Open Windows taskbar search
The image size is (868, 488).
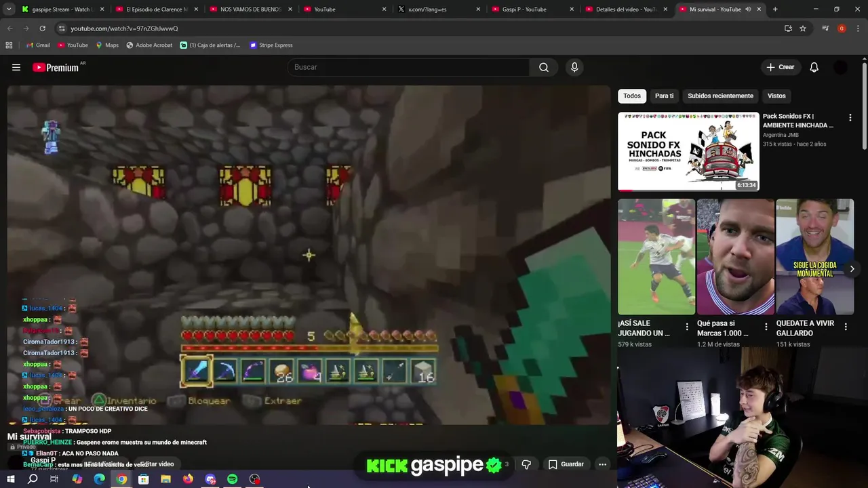click(x=33, y=479)
